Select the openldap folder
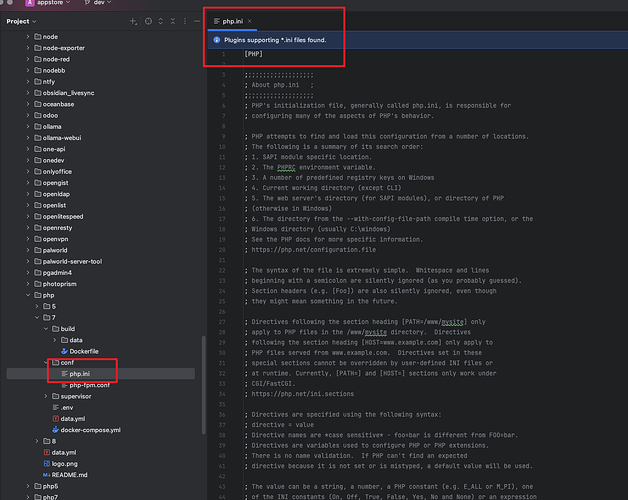Image resolution: width=628 pixels, height=500 pixels. [x=52, y=194]
